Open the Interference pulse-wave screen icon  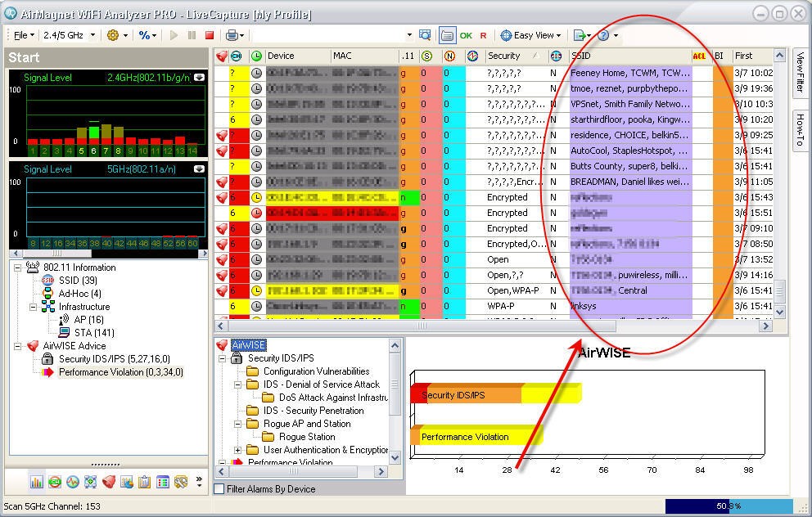73,482
